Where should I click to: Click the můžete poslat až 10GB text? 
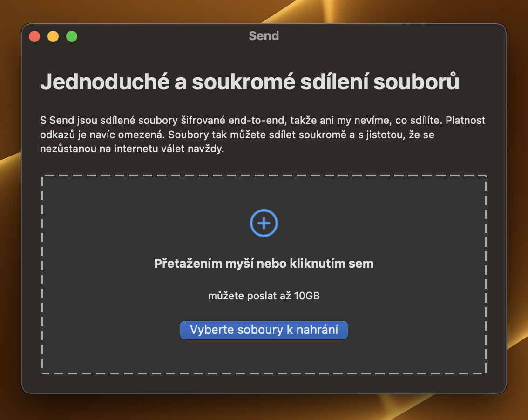pos(264,296)
